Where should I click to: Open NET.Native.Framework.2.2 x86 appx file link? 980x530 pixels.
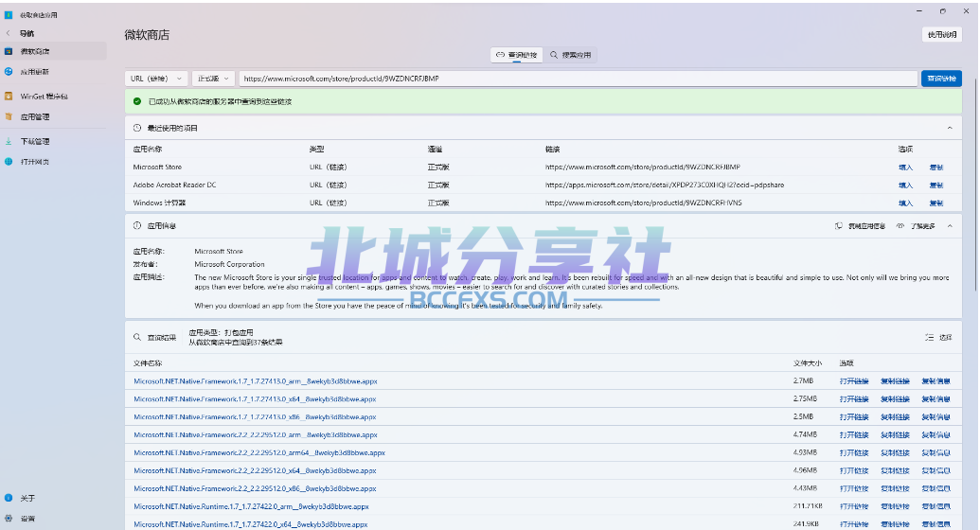click(x=255, y=488)
